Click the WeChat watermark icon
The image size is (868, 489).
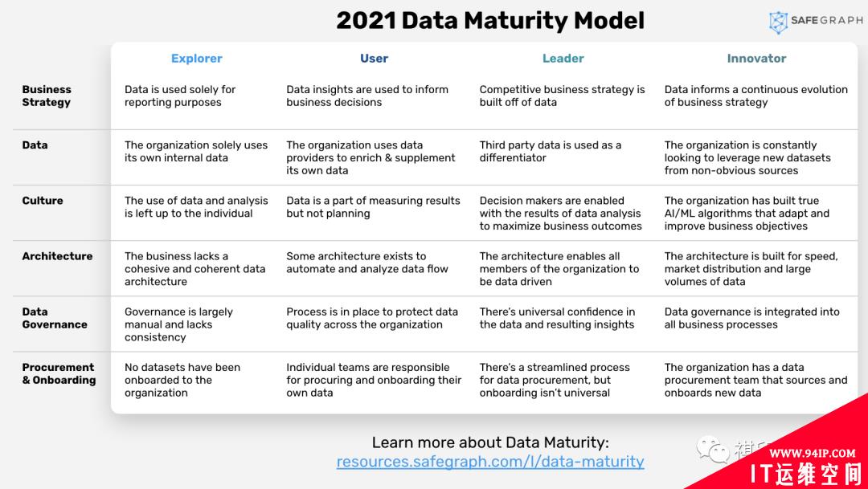coord(713,449)
